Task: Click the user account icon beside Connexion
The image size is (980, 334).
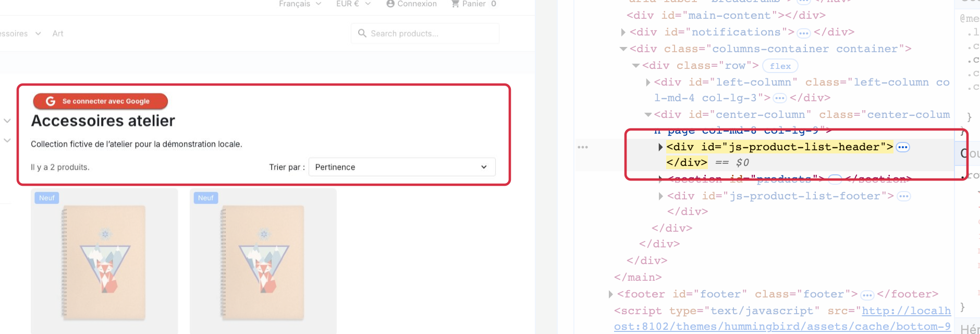Action: click(390, 4)
